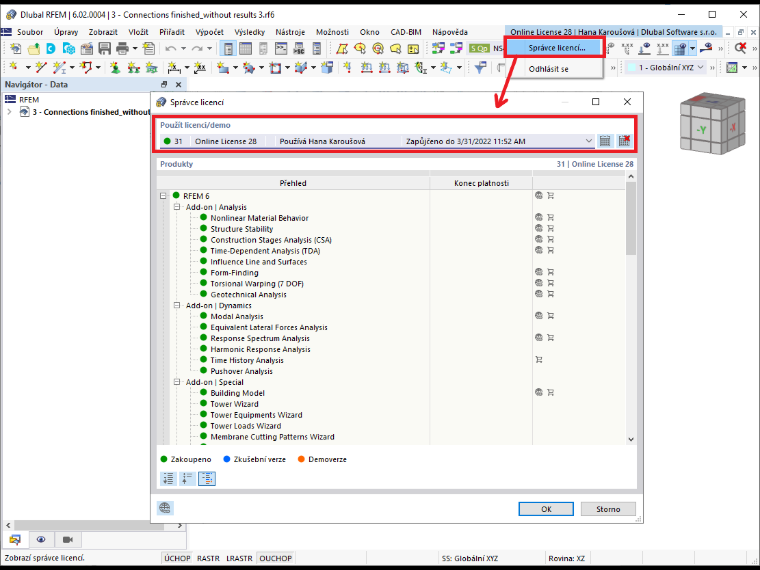The height and width of the screenshot is (570, 760).
Task: Toggle the colored tree view icon
Action: point(207,479)
